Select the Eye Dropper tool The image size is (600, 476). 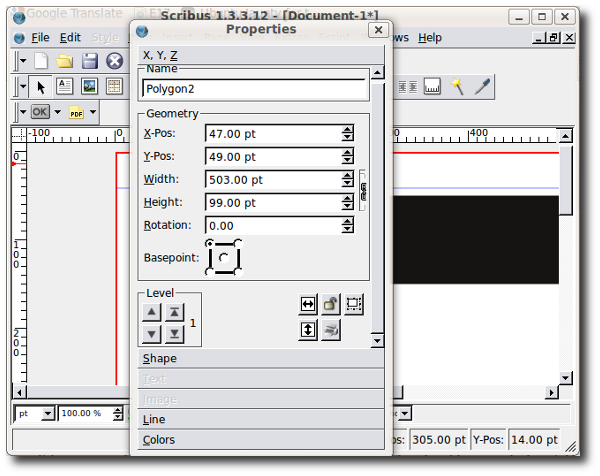(x=482, y=86)
